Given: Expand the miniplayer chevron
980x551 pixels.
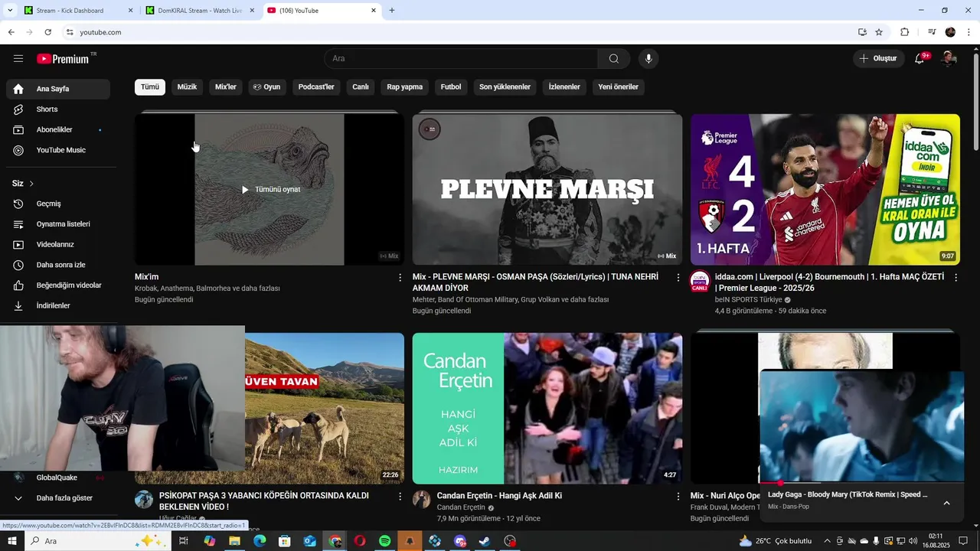Looking at the screenshot, I should pos(946,503).
